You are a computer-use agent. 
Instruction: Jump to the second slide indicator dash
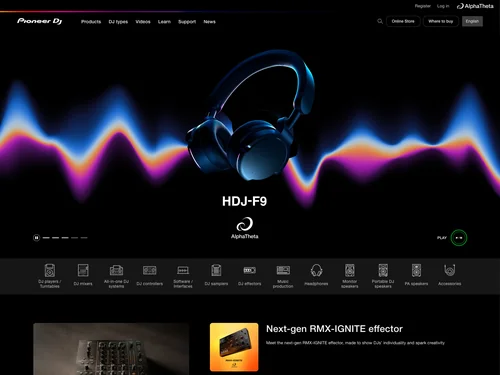coord(56,238)
